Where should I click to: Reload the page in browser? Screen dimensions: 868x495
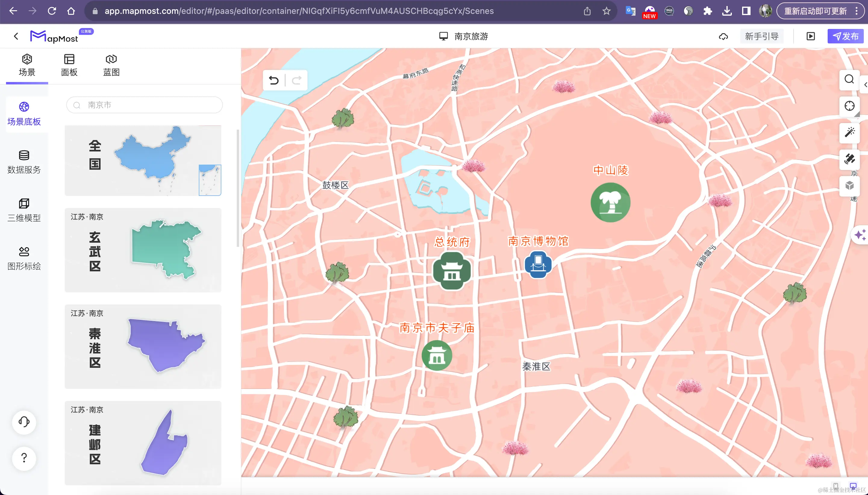[x=52, y=11]
